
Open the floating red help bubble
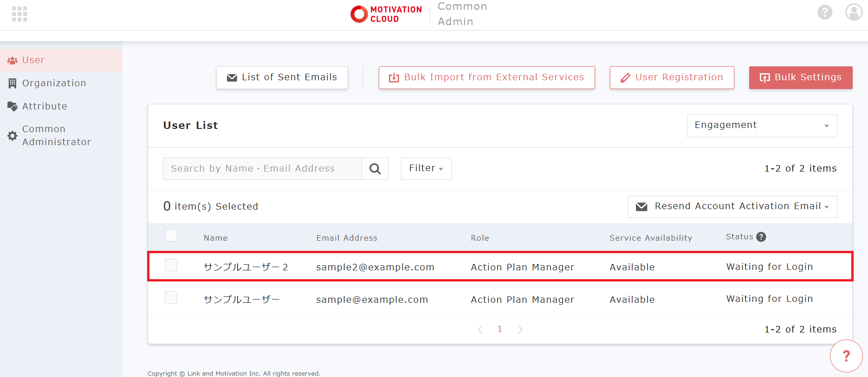click(x=846, y=356)
